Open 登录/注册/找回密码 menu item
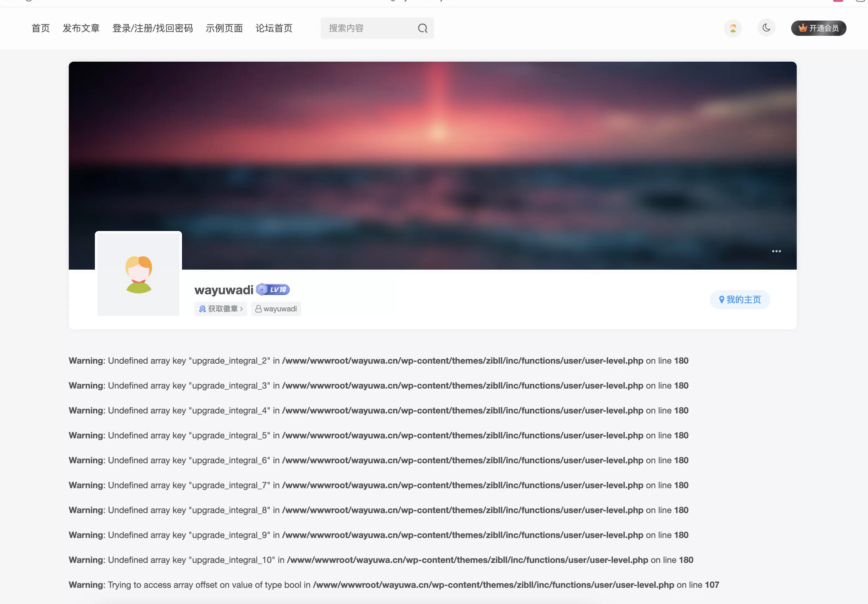 tap(152, 28)
